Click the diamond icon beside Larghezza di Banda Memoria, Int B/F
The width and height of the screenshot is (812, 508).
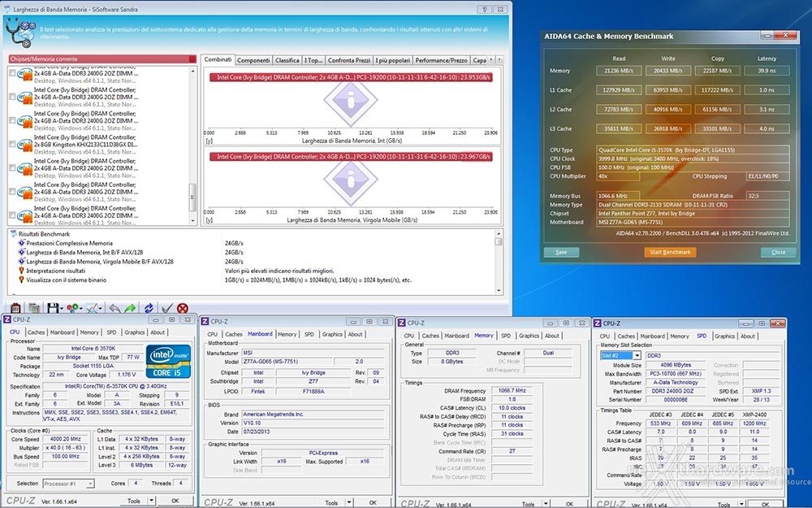coord(21,252)
